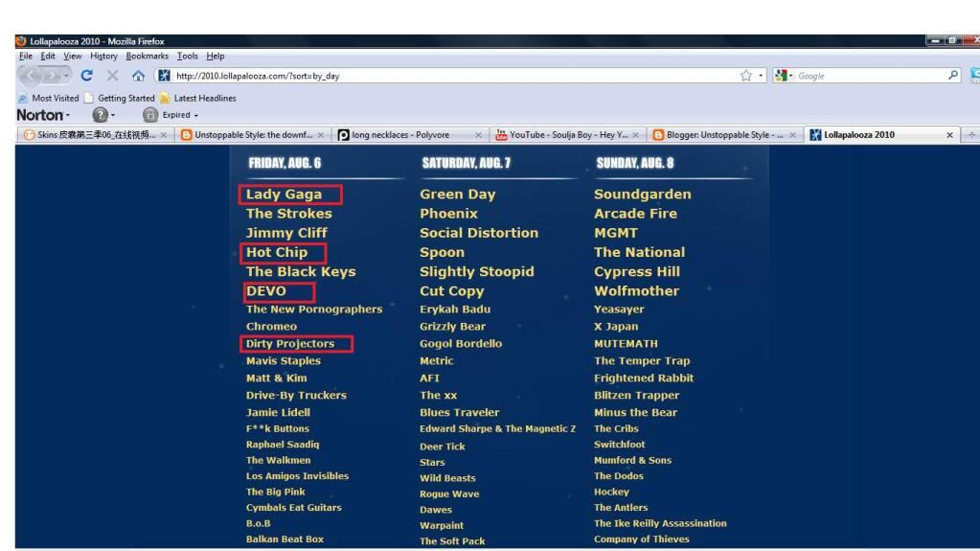Open The Strokes artist link
This screenshot has height=551, width=980.
tap(288, 214)
